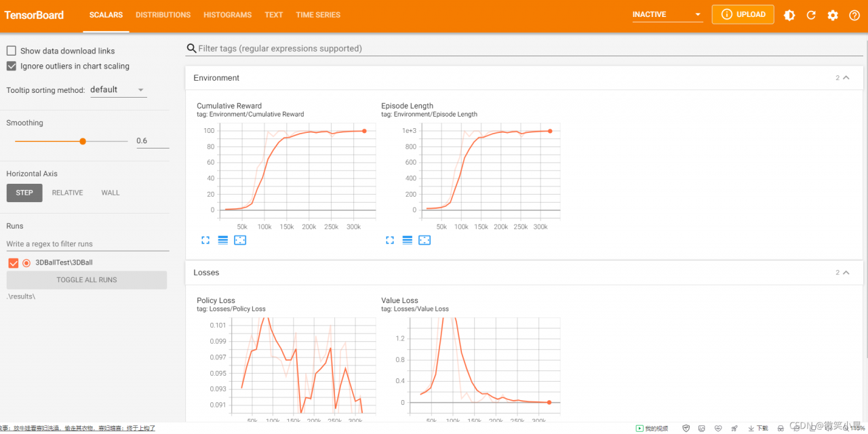Click the heart icon in browser status bar
868x434 pixels.
718,428
